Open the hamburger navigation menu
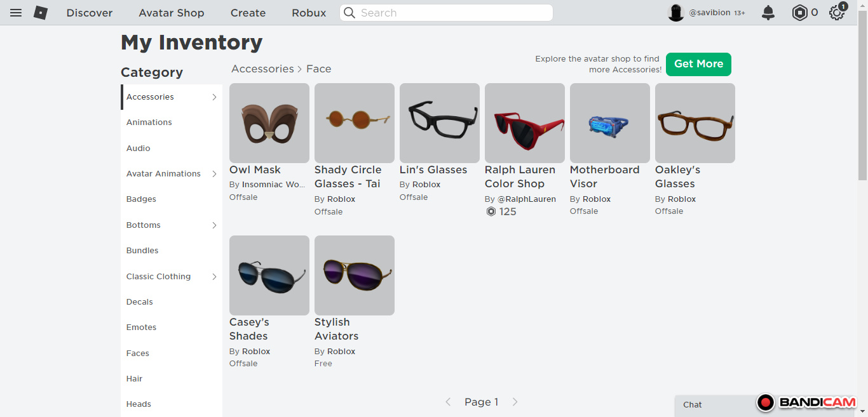This screenshot has height=417, width=868. point(16,13)
